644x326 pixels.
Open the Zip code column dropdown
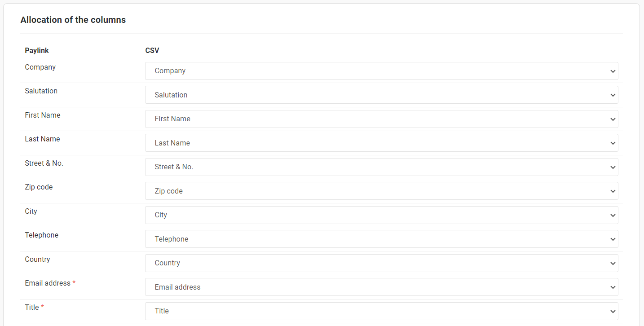pyautogui.click(x=381, y=191)
